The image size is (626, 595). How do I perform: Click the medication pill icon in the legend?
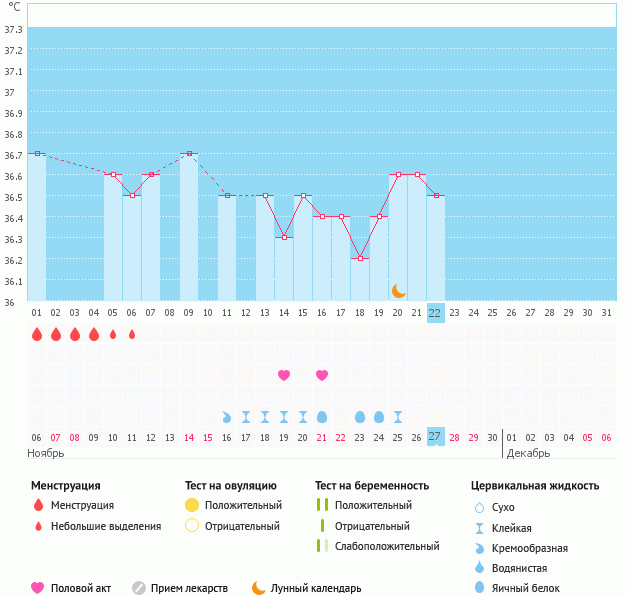(x=139, y=588)
